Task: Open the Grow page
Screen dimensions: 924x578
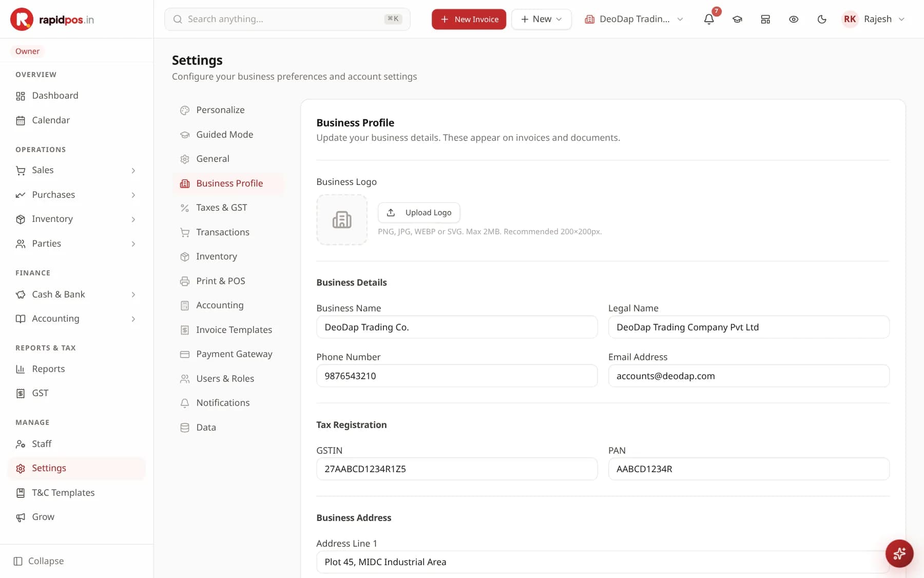Action: (77, 517)
